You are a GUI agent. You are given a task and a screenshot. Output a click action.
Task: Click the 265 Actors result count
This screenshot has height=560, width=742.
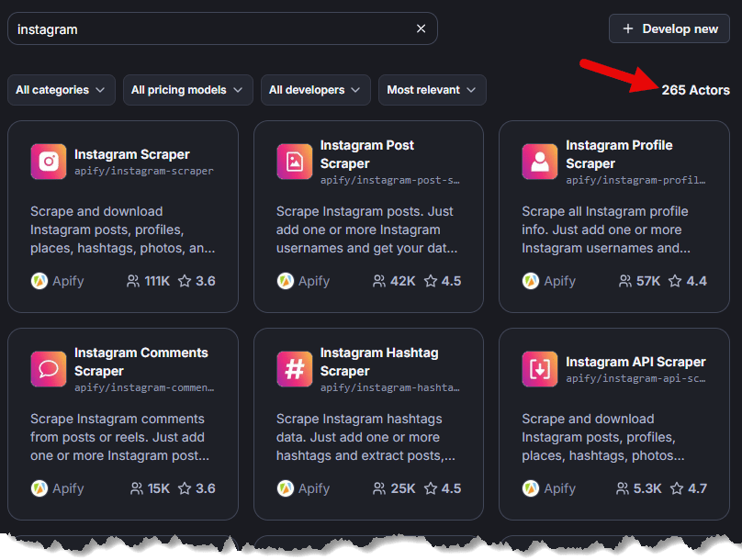tap(696, 90)
